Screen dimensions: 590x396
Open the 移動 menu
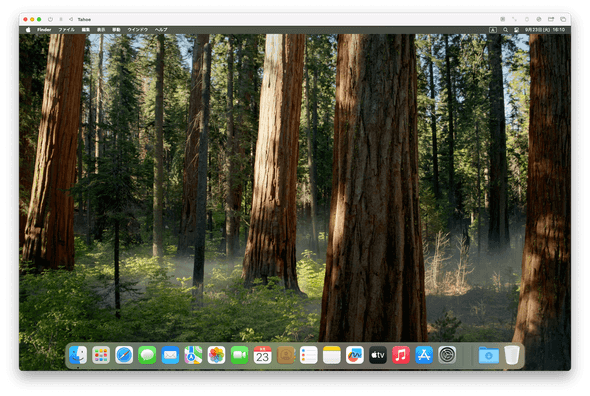[x=116, y=30]
